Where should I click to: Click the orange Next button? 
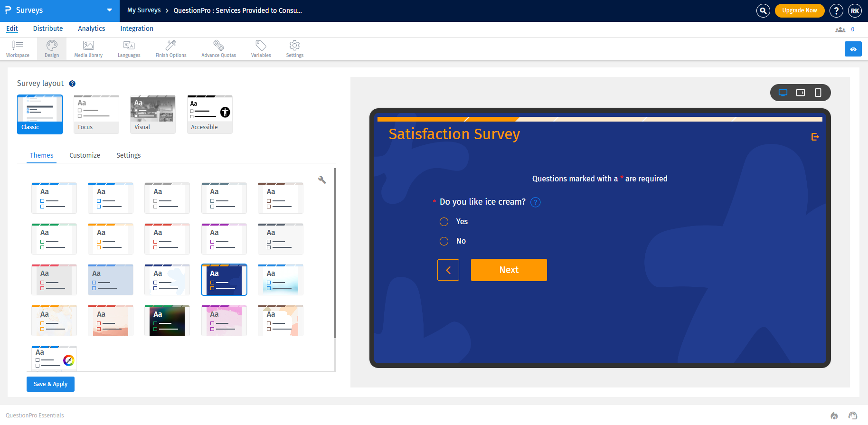pos(509,270)
